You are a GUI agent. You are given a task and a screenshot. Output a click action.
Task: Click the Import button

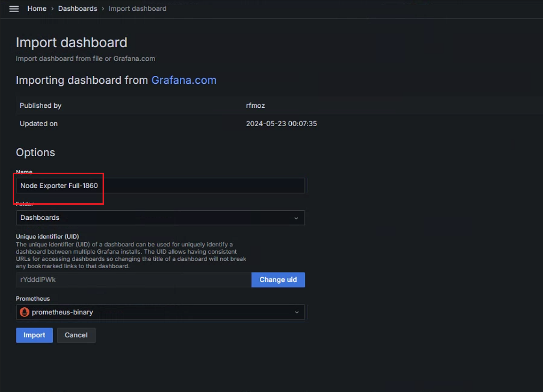(34, 335)
